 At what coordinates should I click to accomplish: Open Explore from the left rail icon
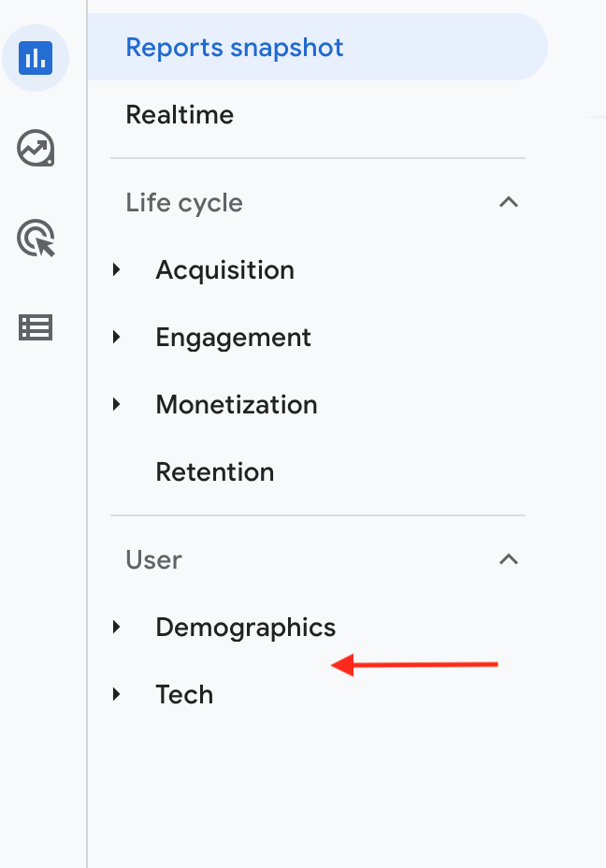pos(36,149)
